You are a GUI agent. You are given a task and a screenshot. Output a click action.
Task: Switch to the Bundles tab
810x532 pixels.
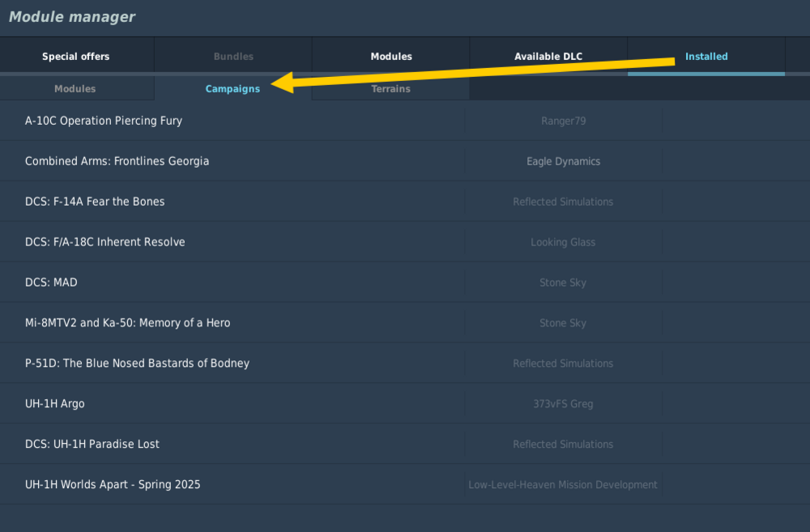tap(233, 57)
